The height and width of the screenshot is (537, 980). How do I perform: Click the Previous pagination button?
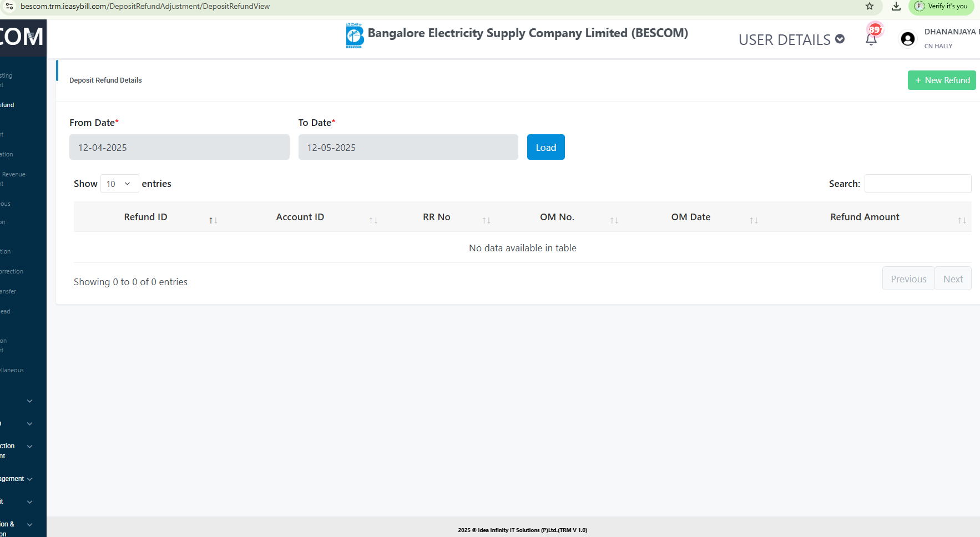click(908, 278)
